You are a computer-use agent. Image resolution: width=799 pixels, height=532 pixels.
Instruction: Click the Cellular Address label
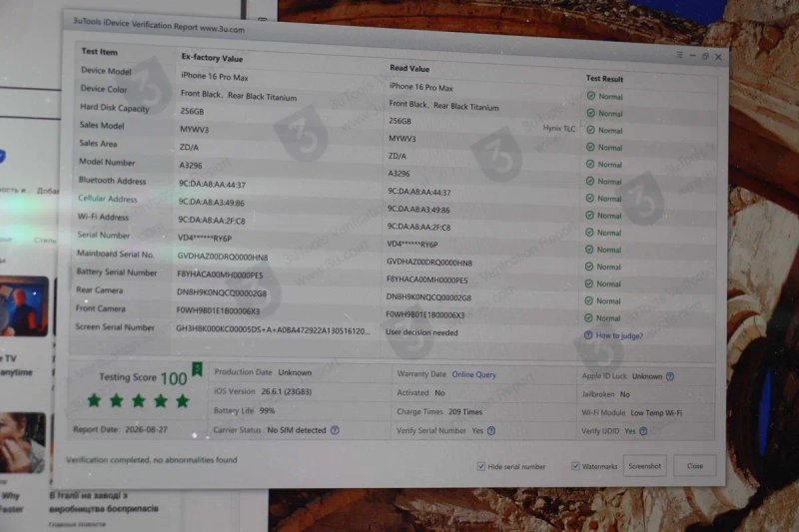coord(108,199)
